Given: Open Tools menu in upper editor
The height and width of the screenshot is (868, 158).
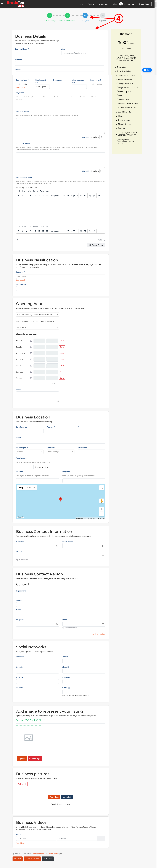Looking at the screenshot, I should point(47,191).
